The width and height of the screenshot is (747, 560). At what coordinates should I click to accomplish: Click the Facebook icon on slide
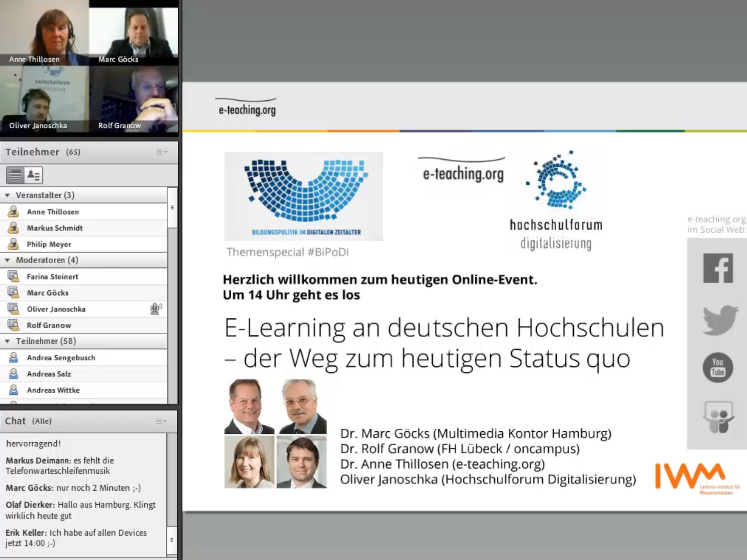(x=718, y=268)
